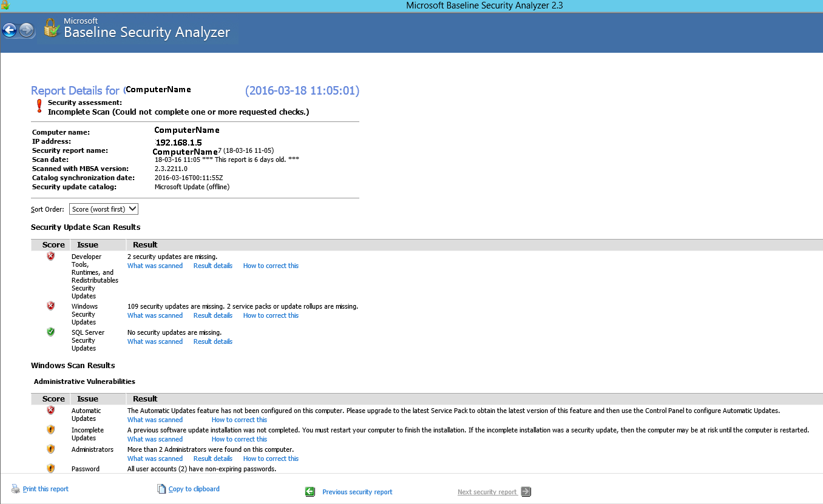Viewport: 823px width, 504px height.
Task: Go to Next security report
Action: pos(487,492)
